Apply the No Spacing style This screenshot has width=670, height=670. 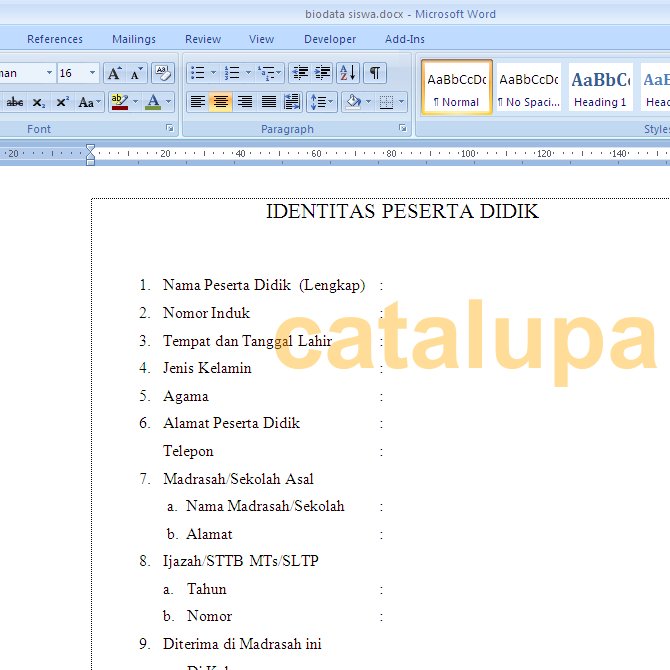click(529, 87)
